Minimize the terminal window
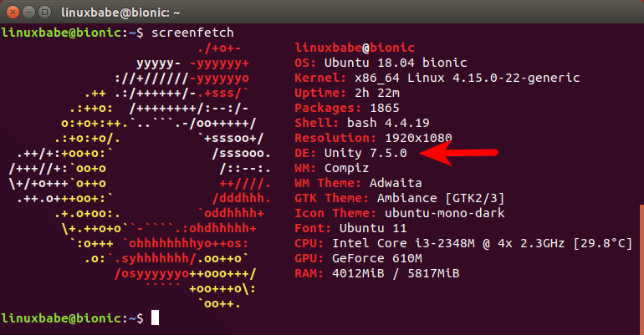The image size is (644, 335). click(30, 13)
